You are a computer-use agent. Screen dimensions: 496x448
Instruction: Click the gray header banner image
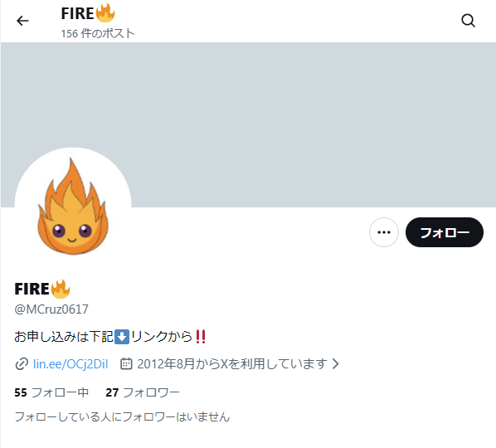click(x=248, y=124)
